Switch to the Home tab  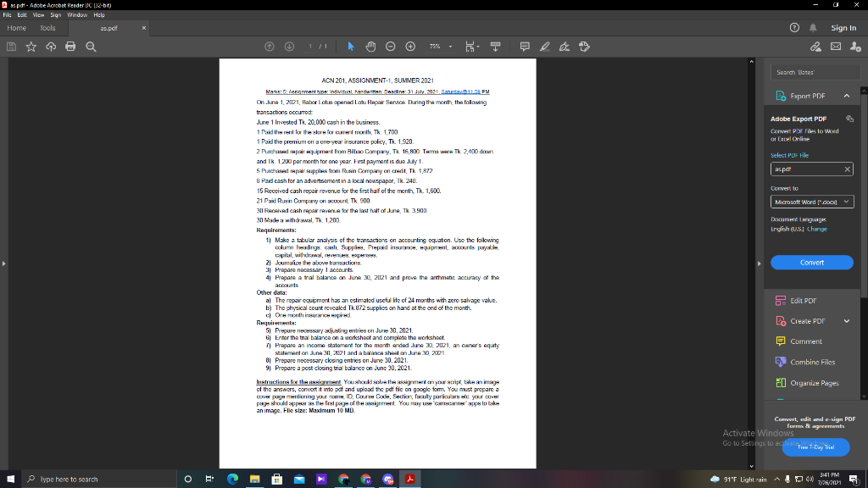[15, 27]
